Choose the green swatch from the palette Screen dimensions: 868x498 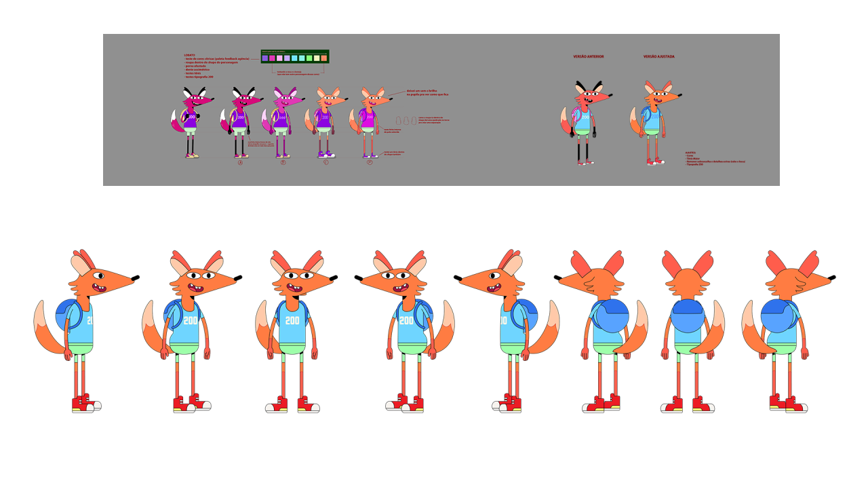pos(309,58)
